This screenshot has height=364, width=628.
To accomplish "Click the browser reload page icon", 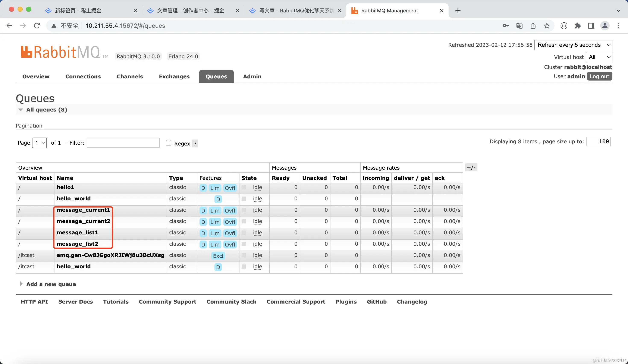I will 37,26.
